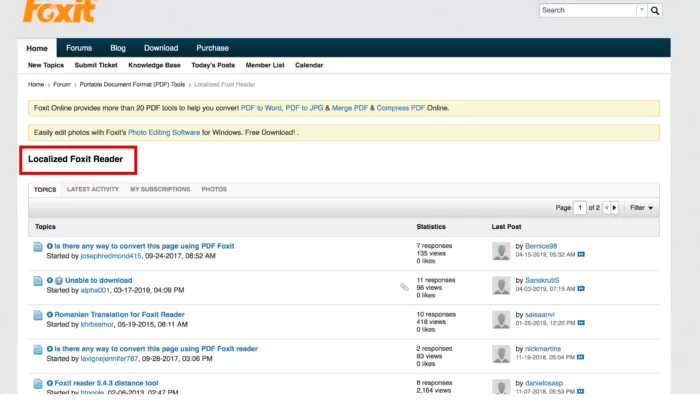The width and height of the screenshot is (700, 404).
Task: Open the PDF to Word link
Action: pos(261,108)
